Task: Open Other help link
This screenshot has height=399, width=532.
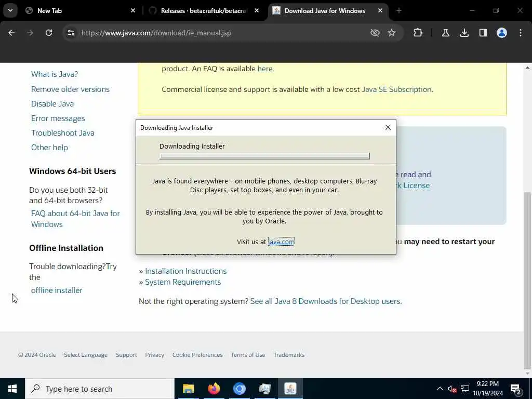Action: coord(49,148)
